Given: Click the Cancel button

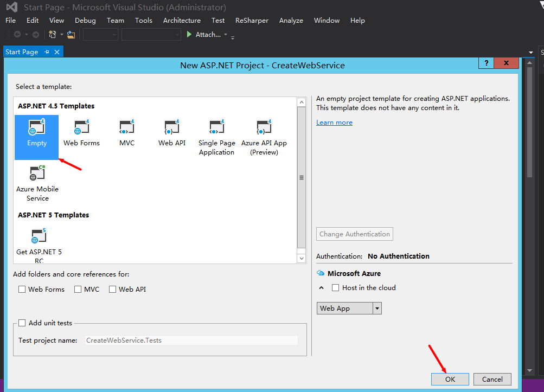Looking at the screenshot, I should (492, 379).
